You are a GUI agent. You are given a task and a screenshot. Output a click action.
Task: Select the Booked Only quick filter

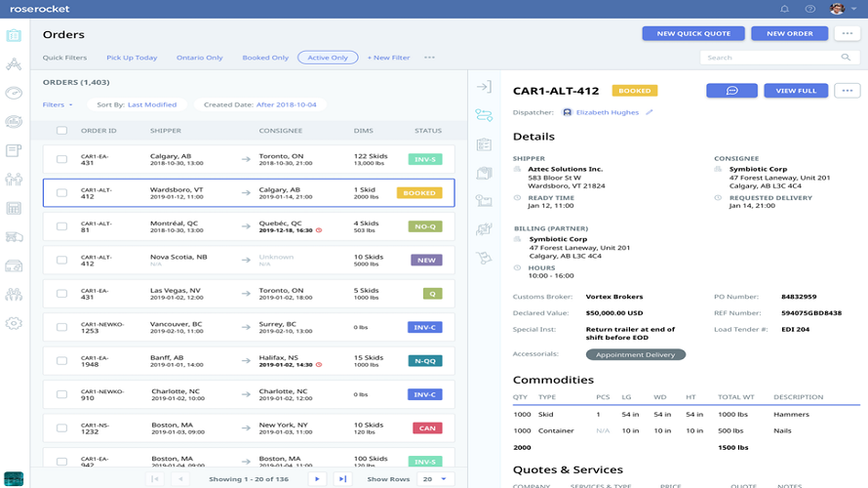point(265,58)
